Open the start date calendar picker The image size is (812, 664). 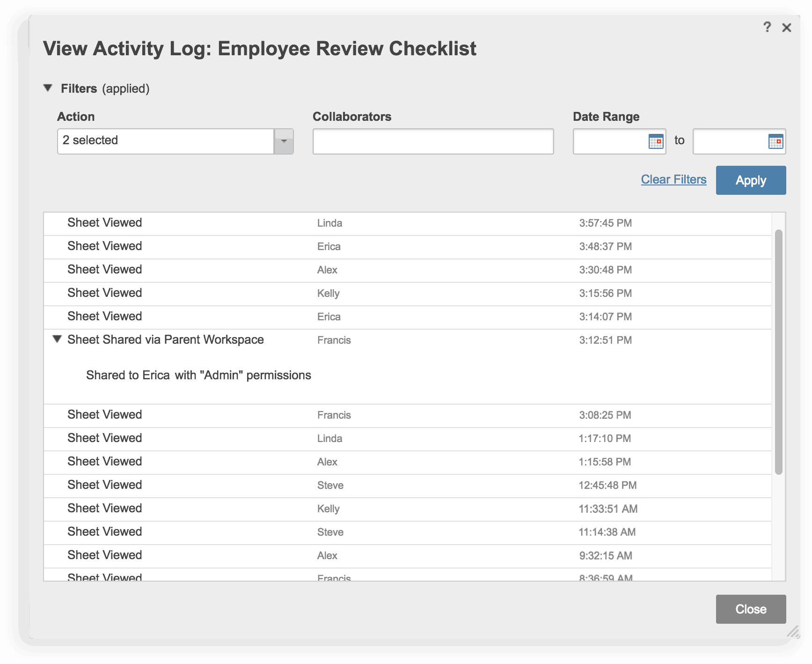[x=656, y=141]
